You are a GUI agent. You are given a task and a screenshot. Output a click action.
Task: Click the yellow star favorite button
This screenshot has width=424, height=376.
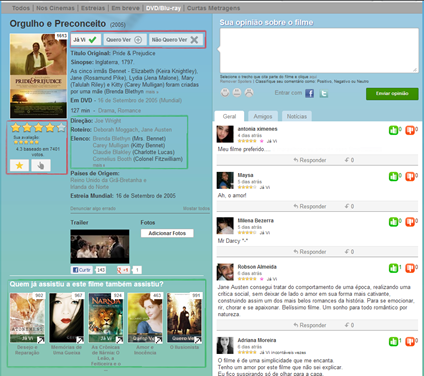coord(19,165)
